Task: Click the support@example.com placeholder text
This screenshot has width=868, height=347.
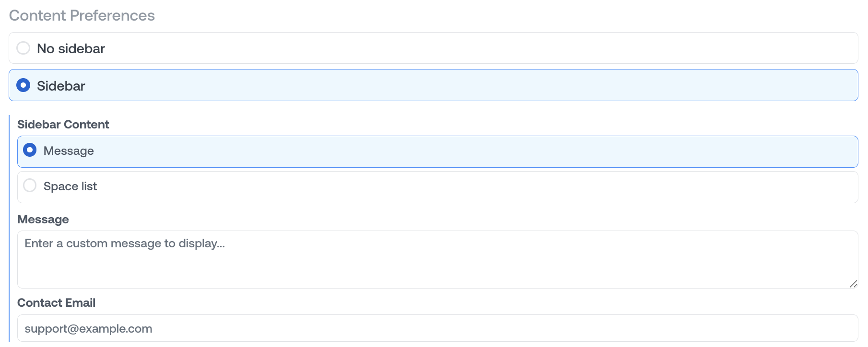Action: [x=88, y=328]
